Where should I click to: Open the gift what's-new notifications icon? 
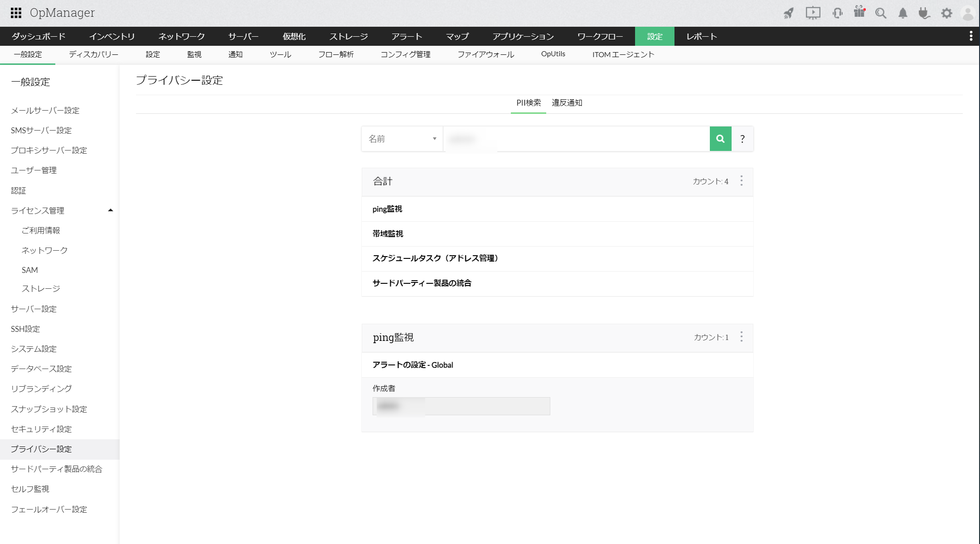click(859, 13)
